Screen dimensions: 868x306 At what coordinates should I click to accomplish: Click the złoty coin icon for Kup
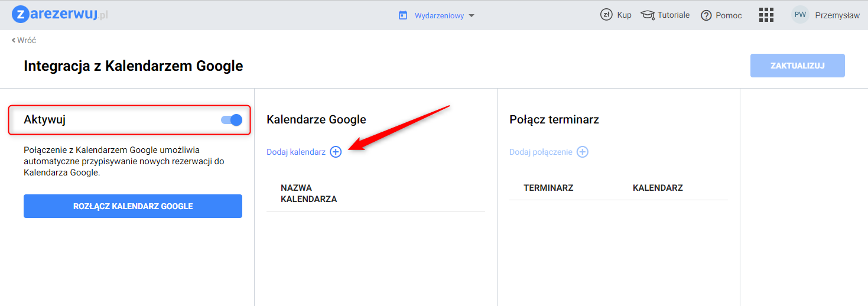tap(606, 15)
